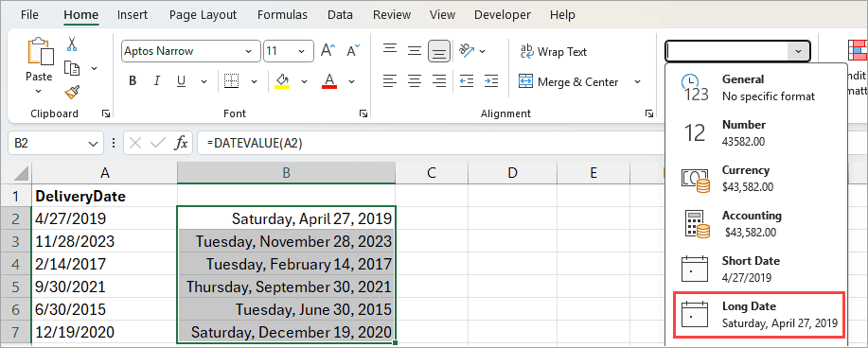Align text right
Viewport: 868px width, 348px height.
pyautogui.click(x=439, y=81)
